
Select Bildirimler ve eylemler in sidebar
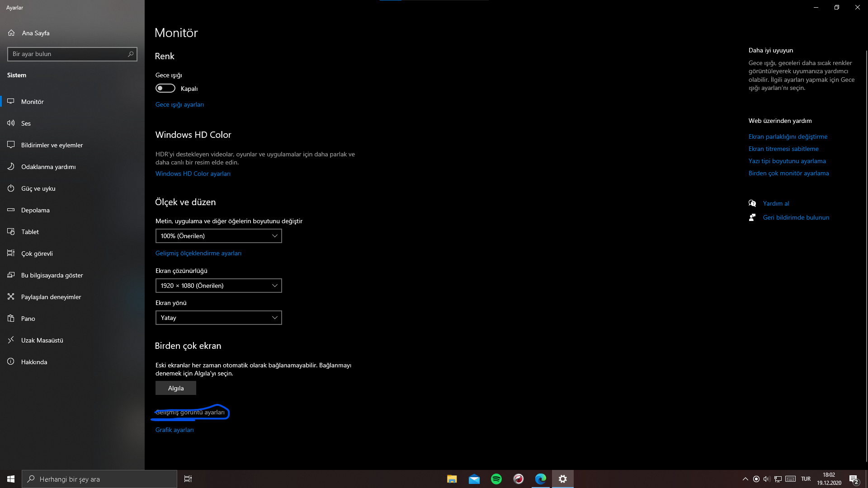[x=52, y=145]
